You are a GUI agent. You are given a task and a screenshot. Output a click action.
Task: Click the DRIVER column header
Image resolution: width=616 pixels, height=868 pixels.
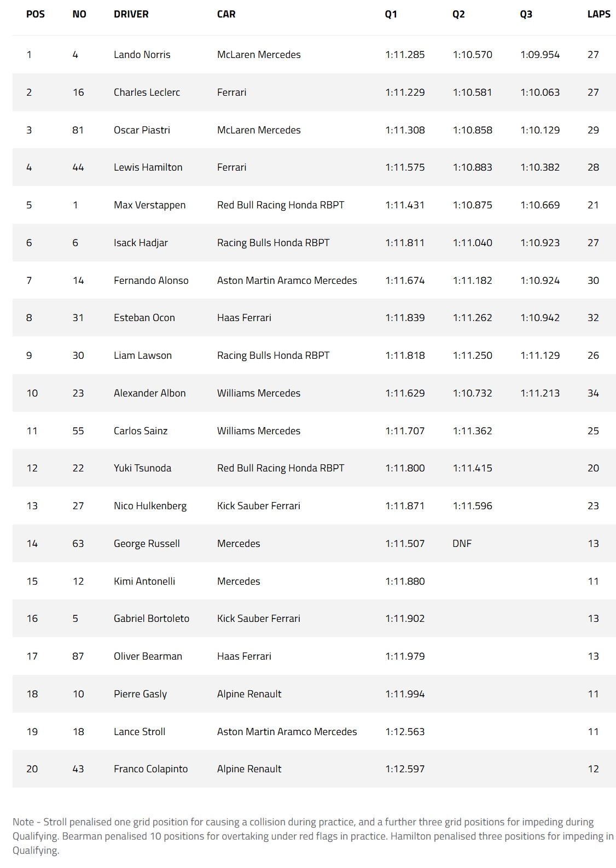point(131,14)
